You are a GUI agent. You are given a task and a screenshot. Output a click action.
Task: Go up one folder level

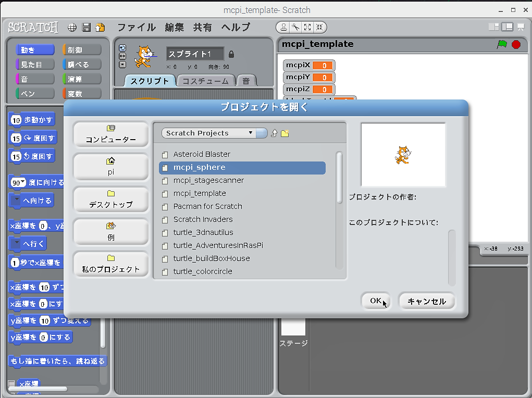[x=274, y=133]
